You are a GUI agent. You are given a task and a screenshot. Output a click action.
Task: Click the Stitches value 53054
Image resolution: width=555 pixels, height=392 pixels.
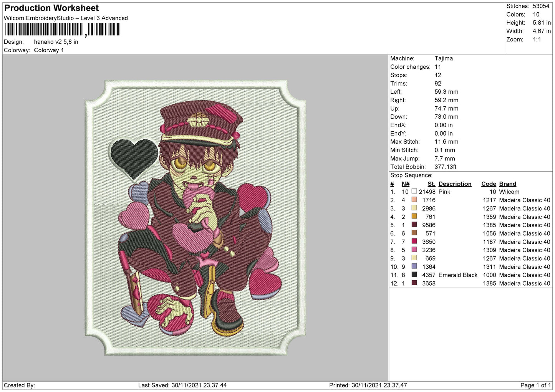pos(541,6)
